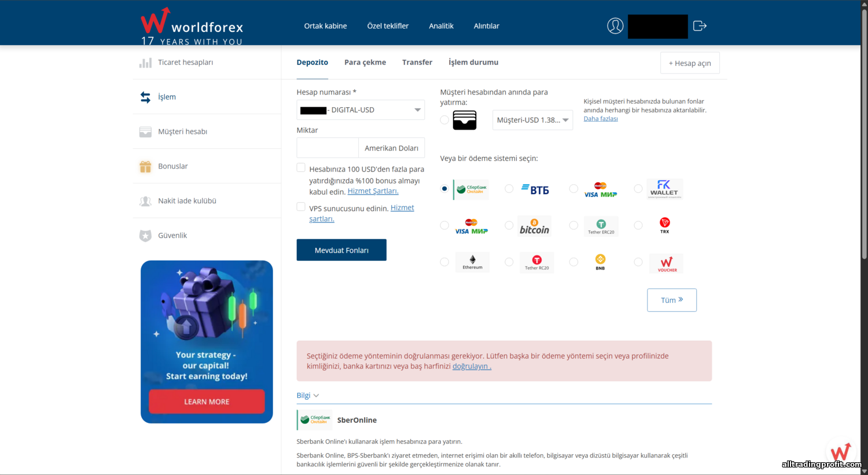Open the Müşteri-USD account dropdown
Screen dimensions: 868x475
[532, 120]
